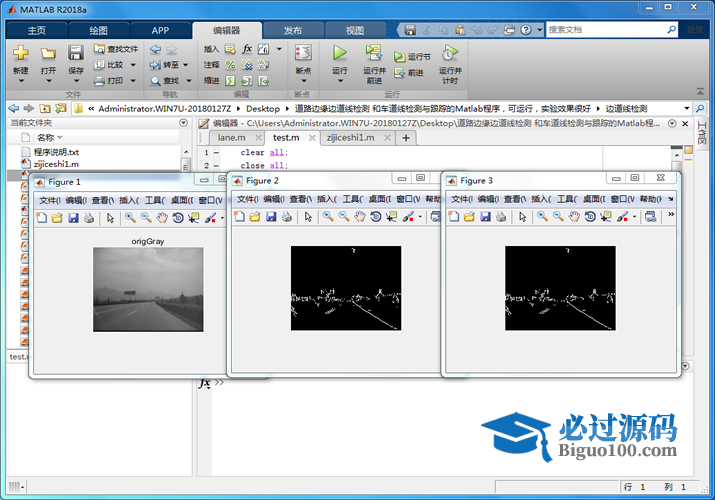Select zijiceshi1.m in Current Folder list
This screenshot has height=500, width=715.
[x=56, y=164]
